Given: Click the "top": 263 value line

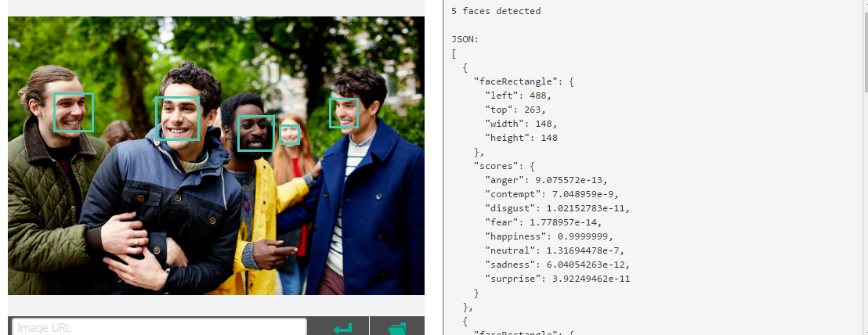Looking at the screenshot, I should coord(515,110).
